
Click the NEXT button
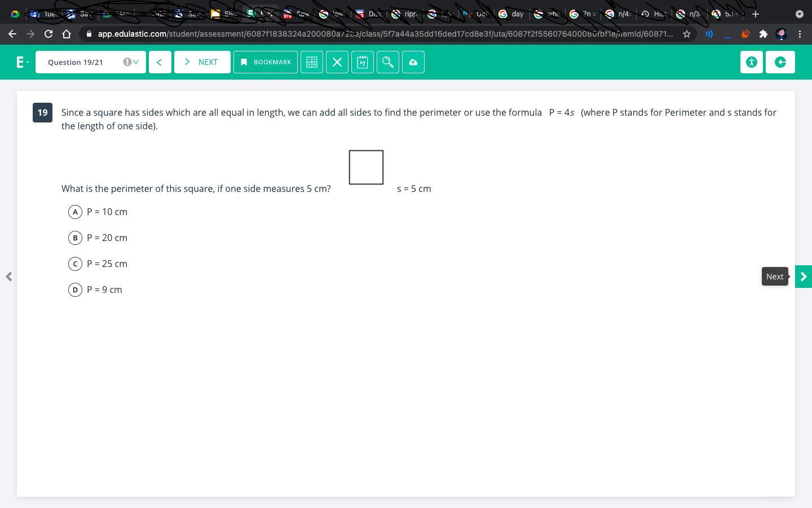click(x=202, y=62)
